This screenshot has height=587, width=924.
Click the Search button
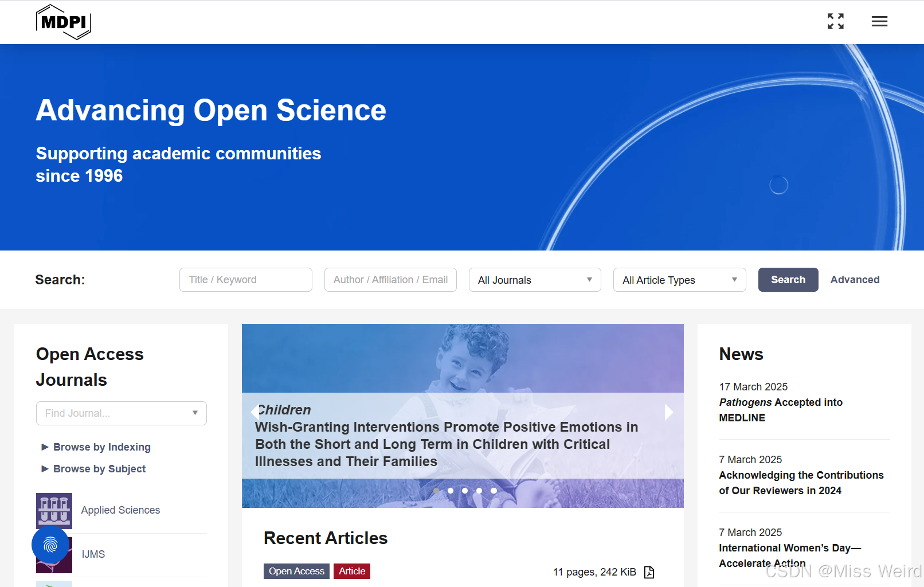click(x=788, y=280)
